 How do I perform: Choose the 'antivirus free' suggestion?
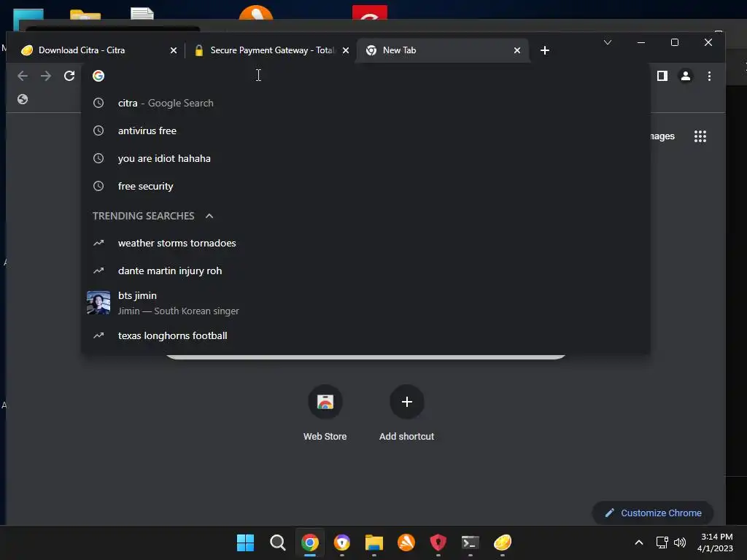pyautogui.click(x=365, y=131)
